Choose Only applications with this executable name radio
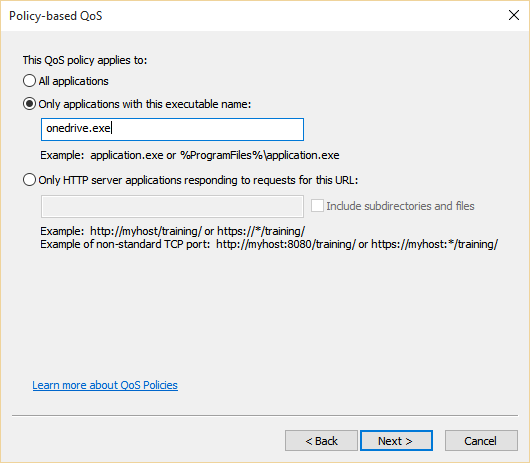Viewport: 530px width, 463px height. click(29, 104)
